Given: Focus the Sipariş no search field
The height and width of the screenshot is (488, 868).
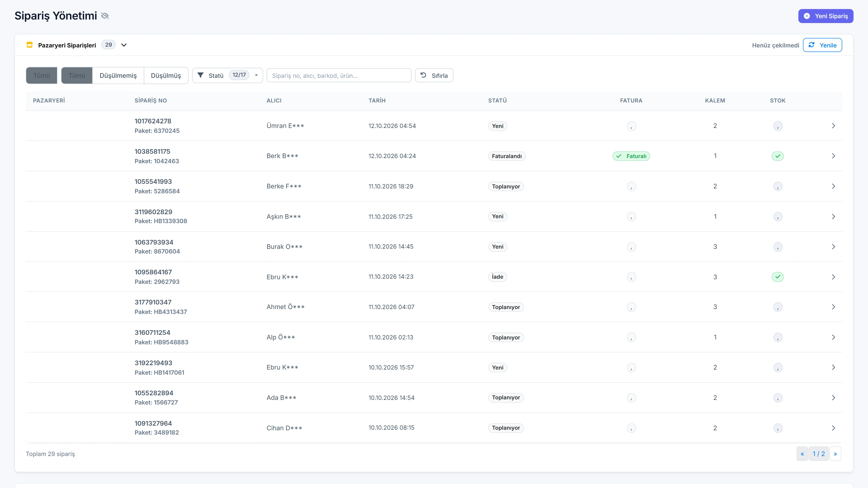Looking at the screenshot, I should [339, 75].
